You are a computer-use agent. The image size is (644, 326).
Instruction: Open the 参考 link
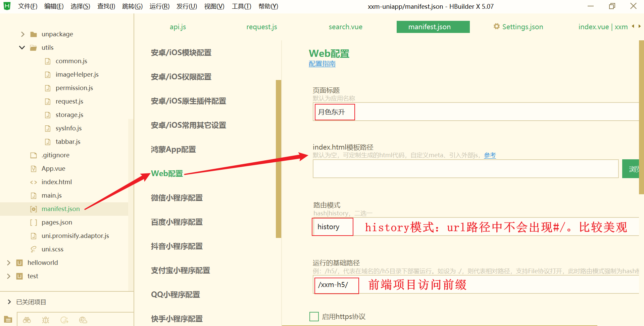tap(490, 155)
